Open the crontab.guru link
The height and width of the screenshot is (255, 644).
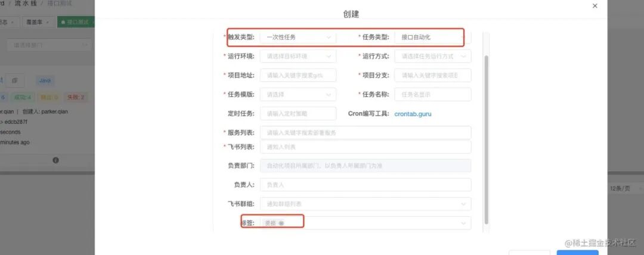(413, 114)
